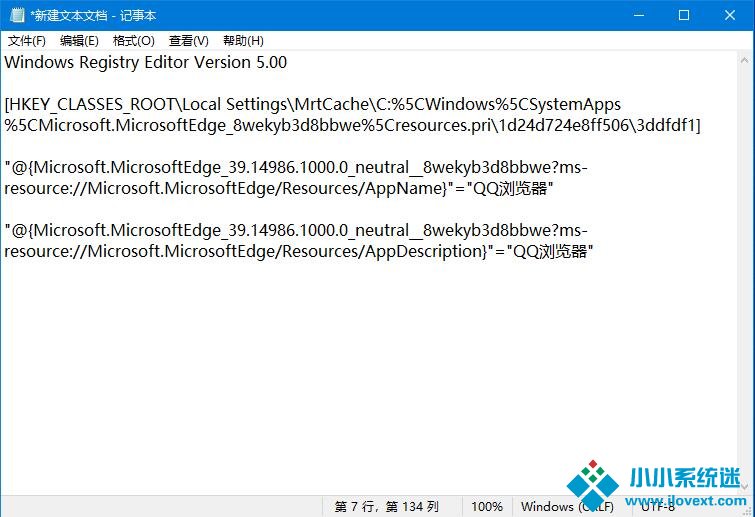
Task: Click the text '1d24d724e8ff506\3ddfdf1]'
Action: click(x=599, y=126)
